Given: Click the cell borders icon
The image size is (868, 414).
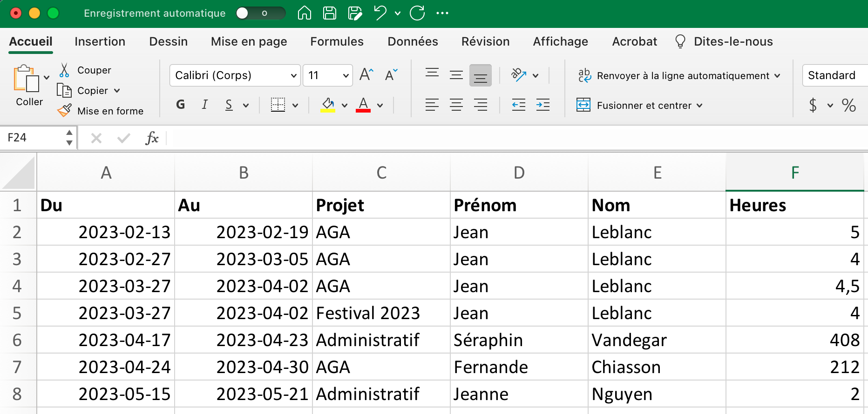Looking at the screenshot, I should coord(278,105).
